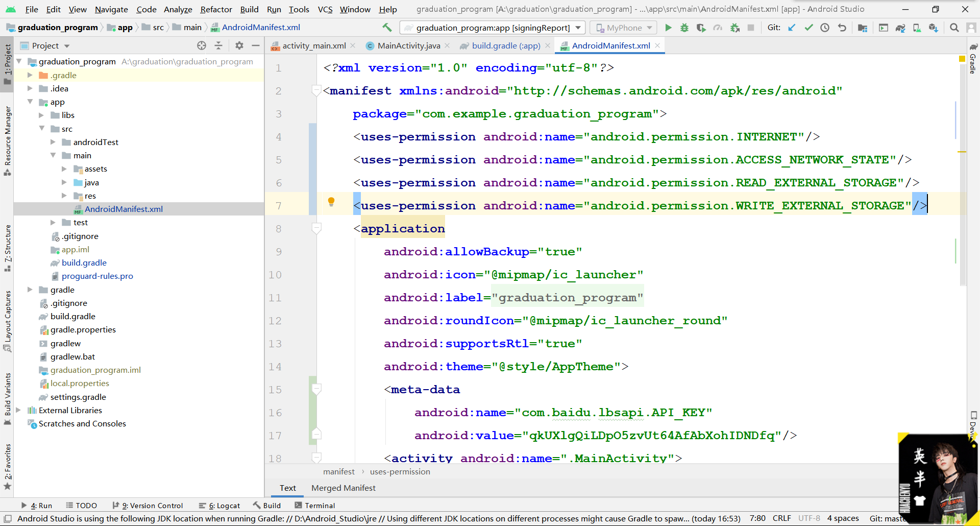Expand the androidTest folder
Viewport: 980px width, 526px height.
tap(53, 142)
